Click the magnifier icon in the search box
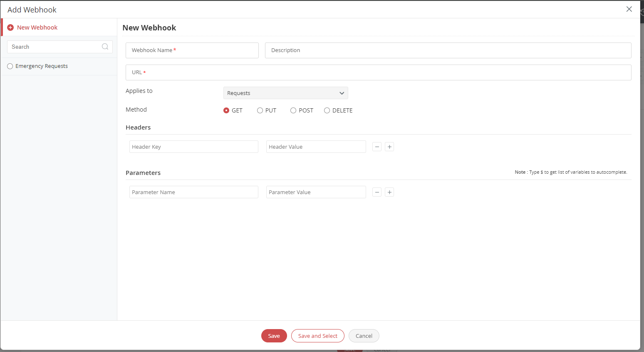The height and width of the screenshot is (352, 644). pyautogui.click(x=105, y=46)
